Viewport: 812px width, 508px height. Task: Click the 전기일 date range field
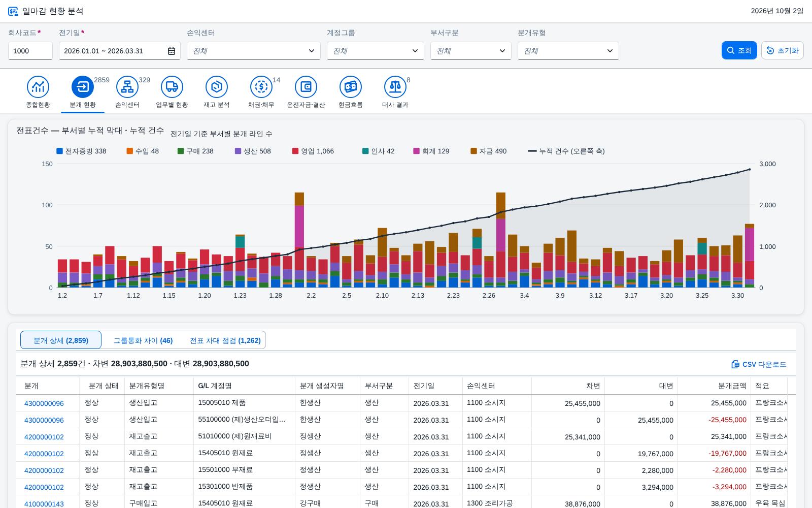point(120,51)
